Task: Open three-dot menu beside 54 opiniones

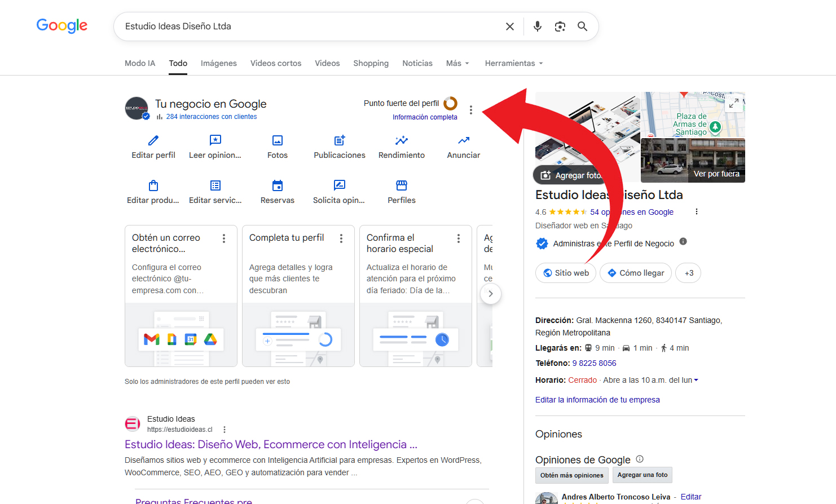Action: (697, 211)
